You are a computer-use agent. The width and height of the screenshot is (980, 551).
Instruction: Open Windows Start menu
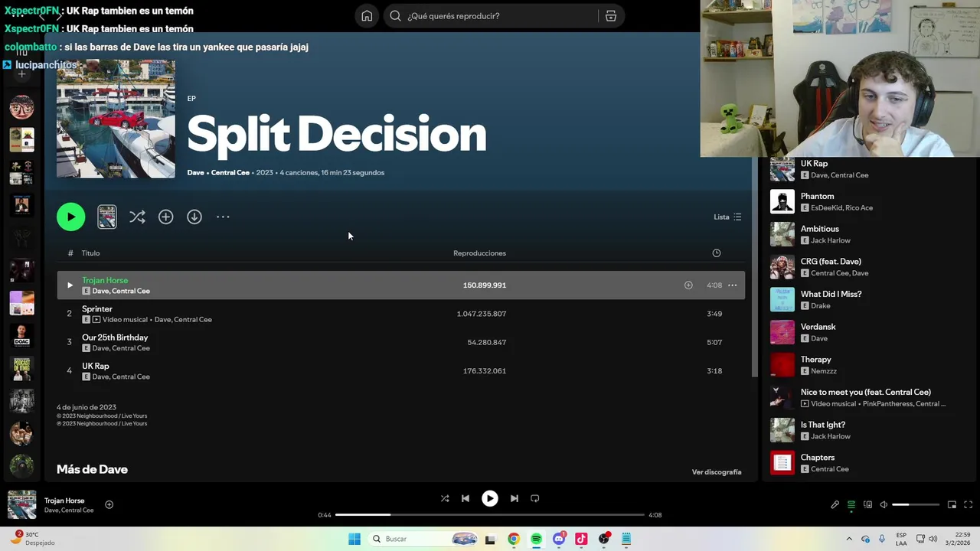(x=354, y=539)
